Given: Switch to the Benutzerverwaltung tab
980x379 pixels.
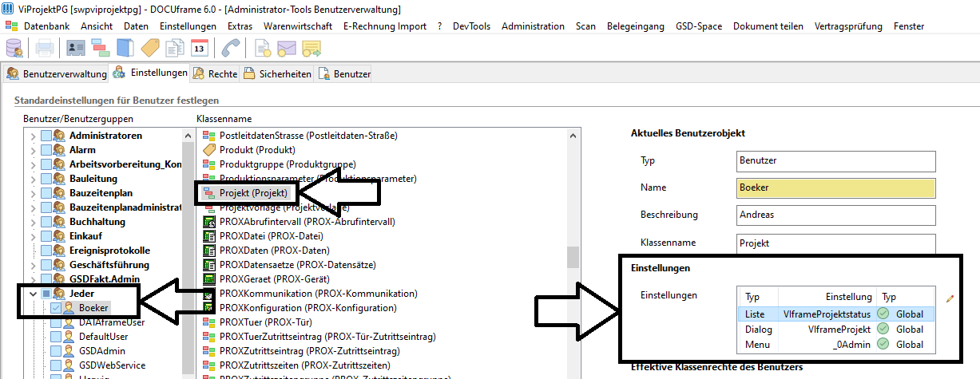Looking at the screenshot, I should pyautogui.click(x=57, y=73).
